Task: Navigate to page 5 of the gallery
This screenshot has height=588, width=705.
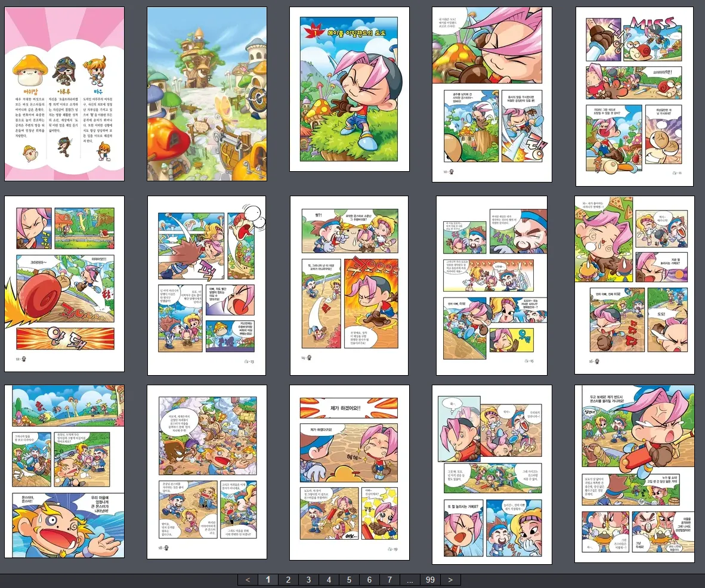Action: point(349,580)
